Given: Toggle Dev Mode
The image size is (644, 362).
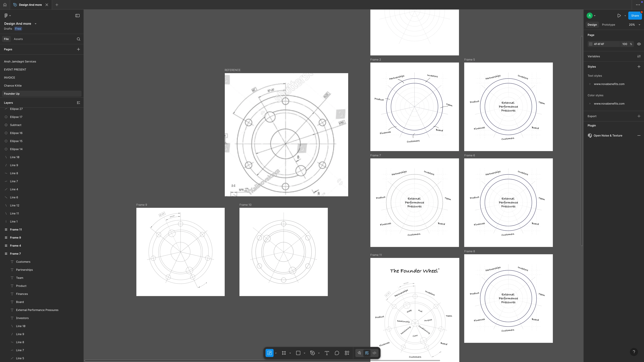Looking at the screenshot, I should pos(374,353).
